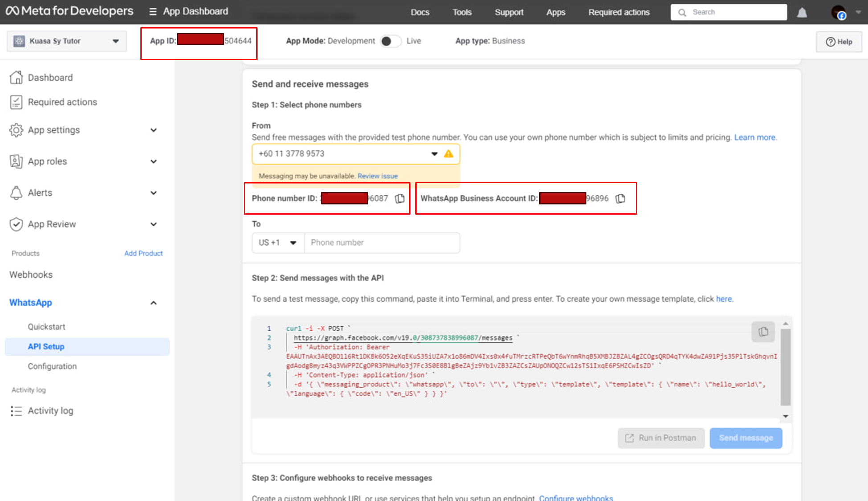This screenshot has height=501, width=868.
Task: Click the yellow warning triangle icon
Action: tap(448, 154)
